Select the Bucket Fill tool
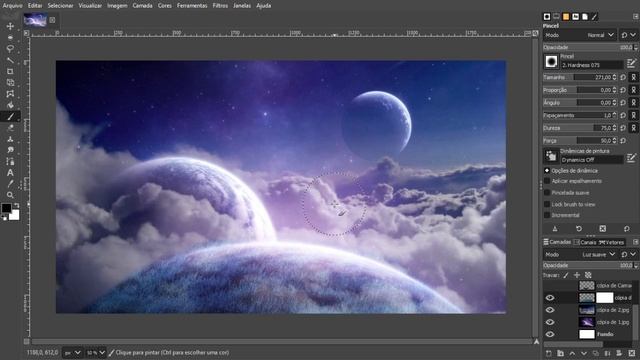 [10, 105]
